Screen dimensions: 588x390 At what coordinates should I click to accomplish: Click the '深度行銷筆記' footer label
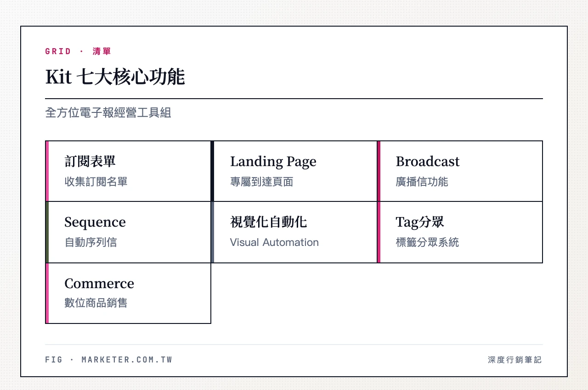pos(515,360)
